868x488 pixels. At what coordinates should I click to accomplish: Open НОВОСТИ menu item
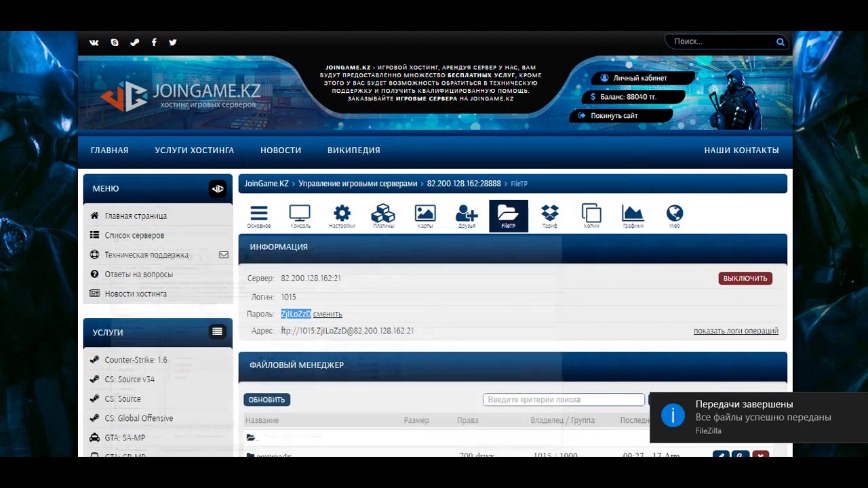coord(281,150)
